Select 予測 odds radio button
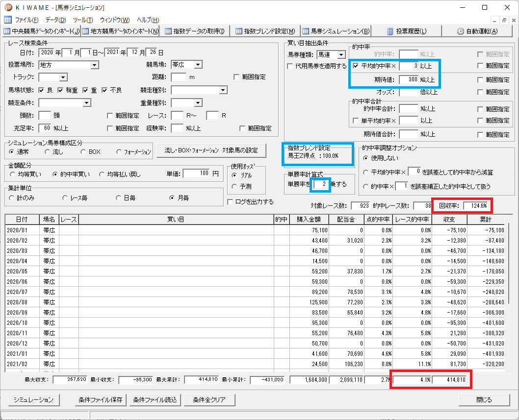The image size is (519, 420). pos(234,187)
